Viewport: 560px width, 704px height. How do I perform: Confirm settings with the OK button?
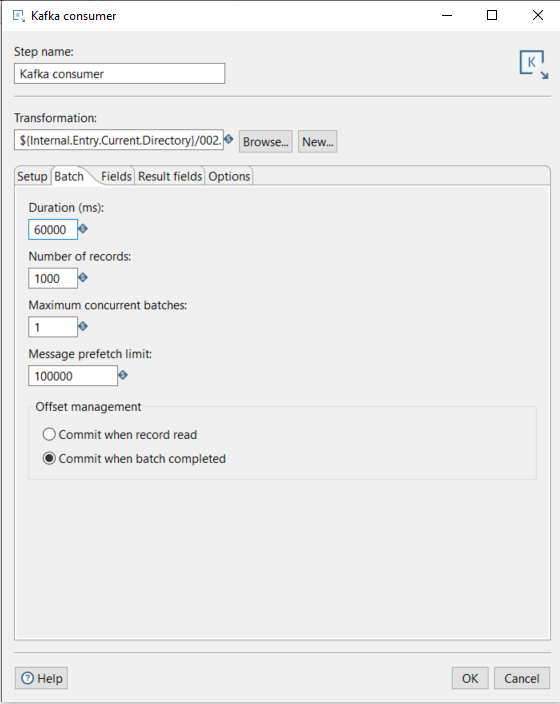point(470,678)
